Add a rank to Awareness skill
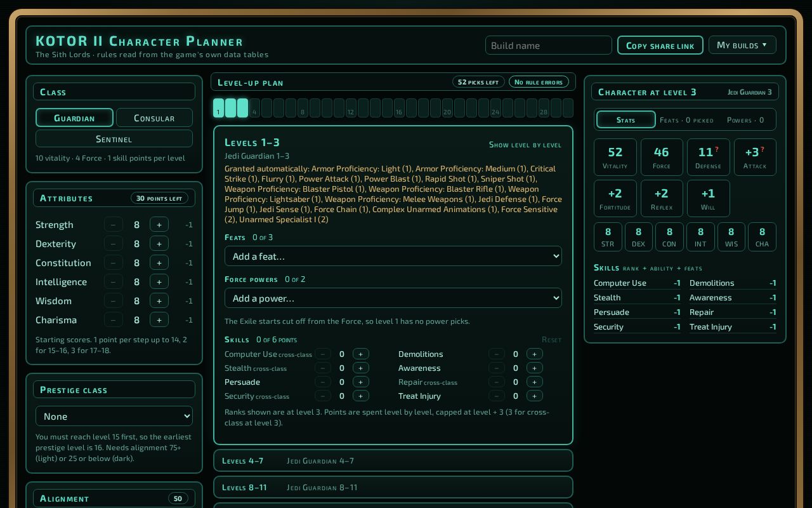812x508 pixels. tap(534, 368)
